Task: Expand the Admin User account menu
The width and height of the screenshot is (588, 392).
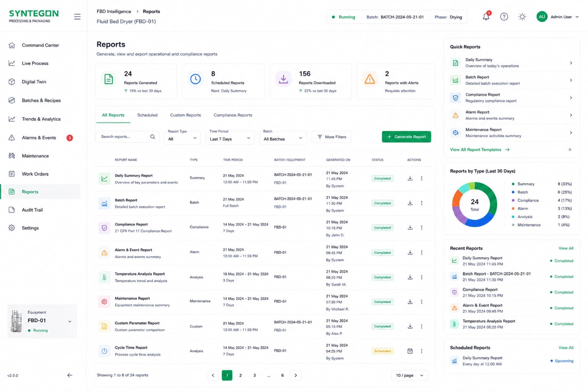Action: [558, 17]
